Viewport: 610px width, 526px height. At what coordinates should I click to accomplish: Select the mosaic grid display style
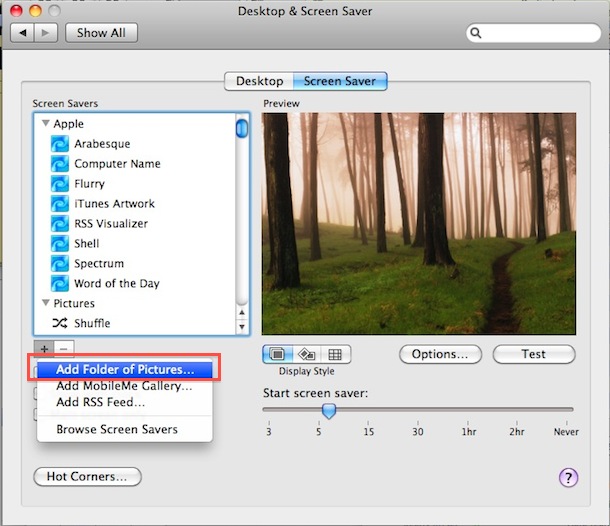[334, 354]
